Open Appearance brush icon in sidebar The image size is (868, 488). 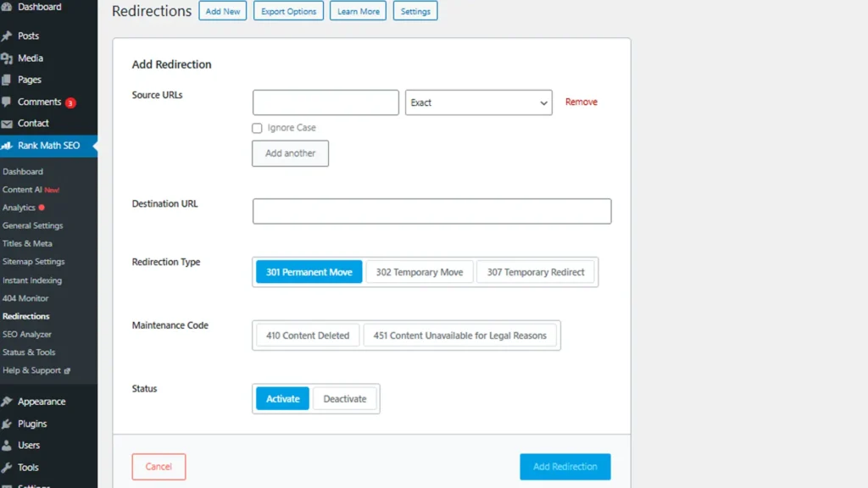tap(7, 402)
